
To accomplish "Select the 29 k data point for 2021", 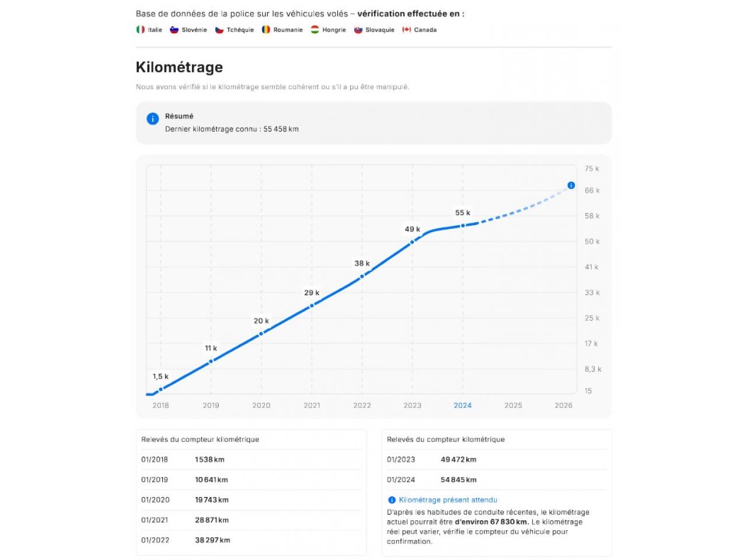I will coord(312,305).
